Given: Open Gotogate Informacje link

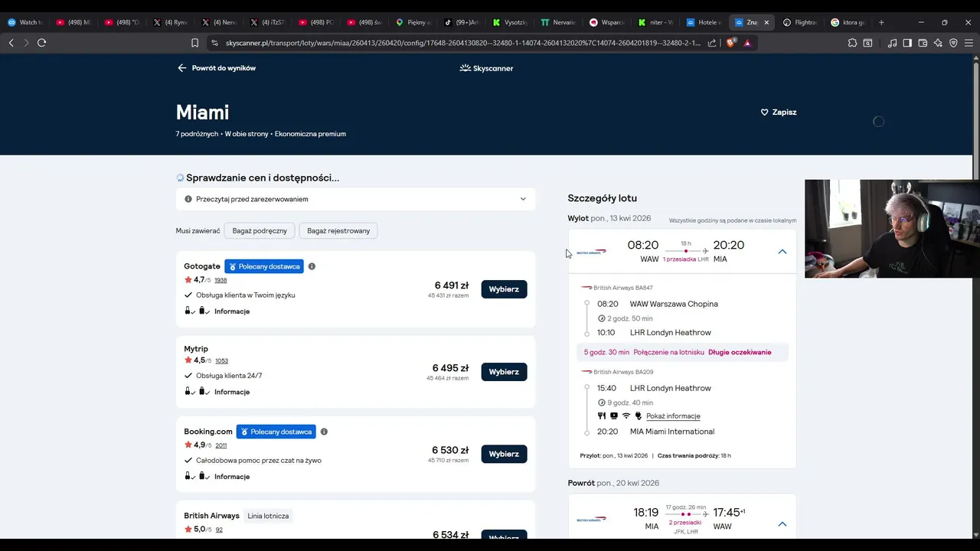Looking at the screenshot, I should coord(232,311).
